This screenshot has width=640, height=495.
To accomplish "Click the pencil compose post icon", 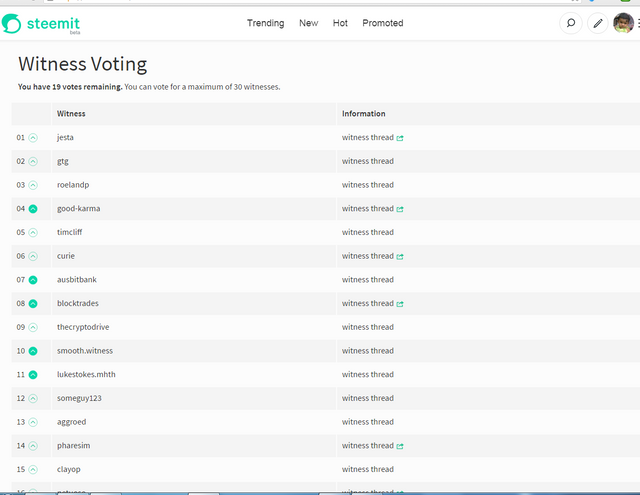I will (598, 23).
